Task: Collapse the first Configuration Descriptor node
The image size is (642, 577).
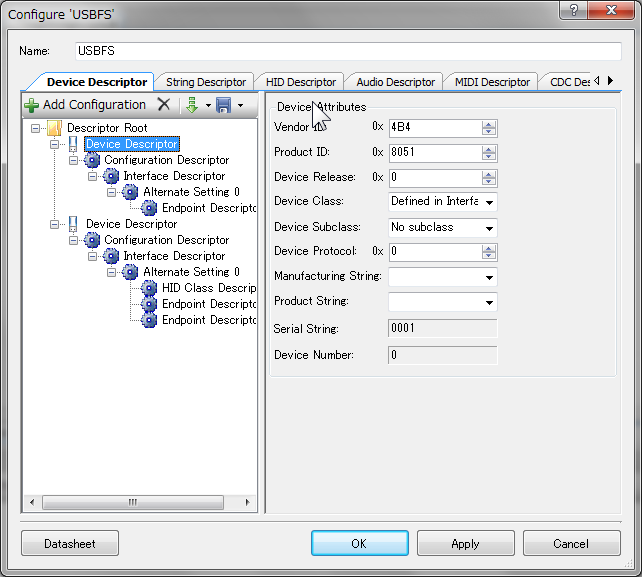Action: tap(73, 160)
